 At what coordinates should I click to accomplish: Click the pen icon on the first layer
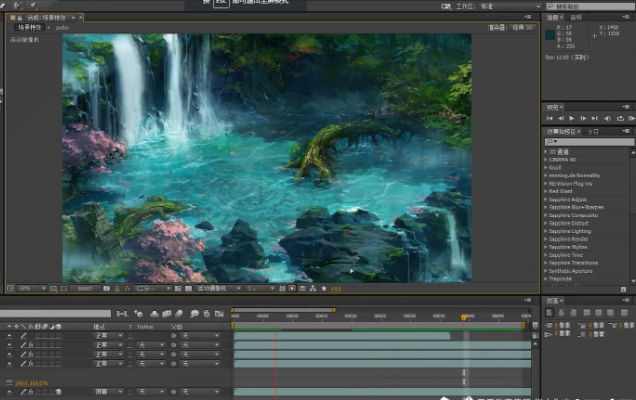pos(22,336)
